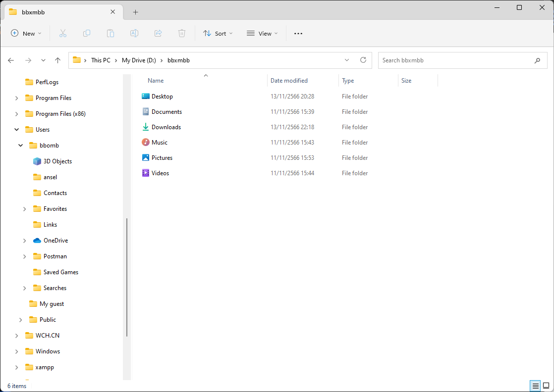
Task: Expand the Program Files tree node
Action: pos(17,98)
